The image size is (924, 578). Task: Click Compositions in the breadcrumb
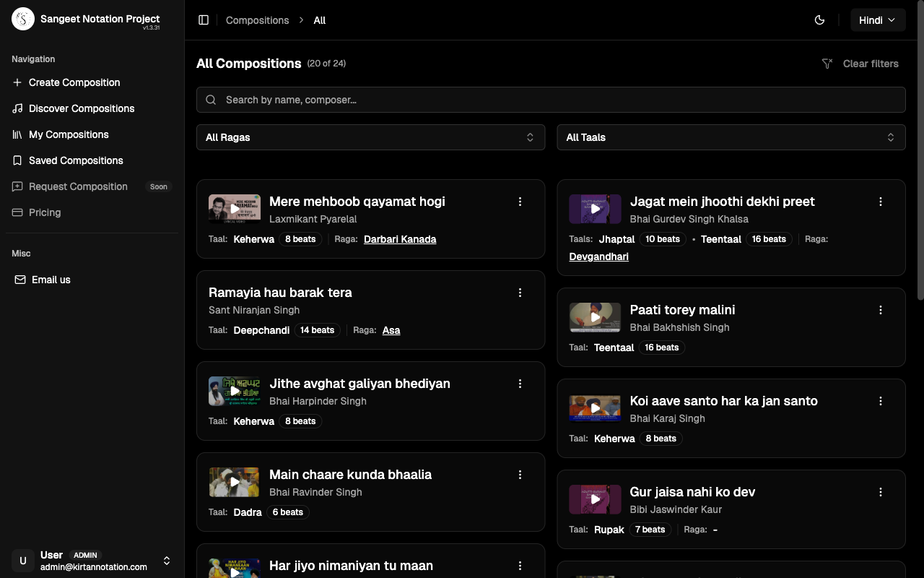pos(257,20)
